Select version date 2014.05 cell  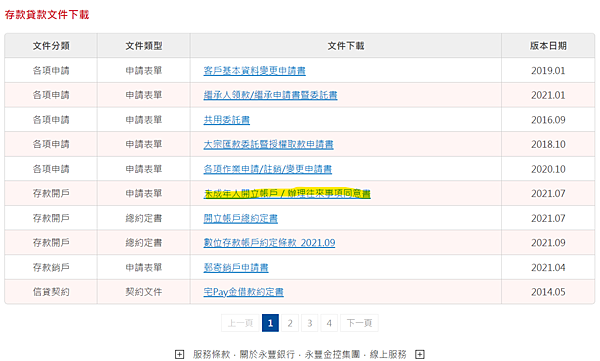tap(548, 292)
